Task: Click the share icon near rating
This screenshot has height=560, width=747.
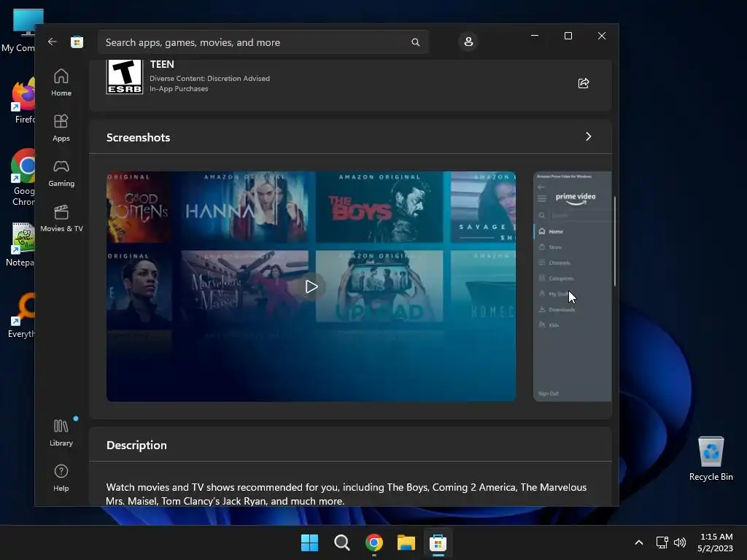Action: pyautogui.click(x=584, y=83)
